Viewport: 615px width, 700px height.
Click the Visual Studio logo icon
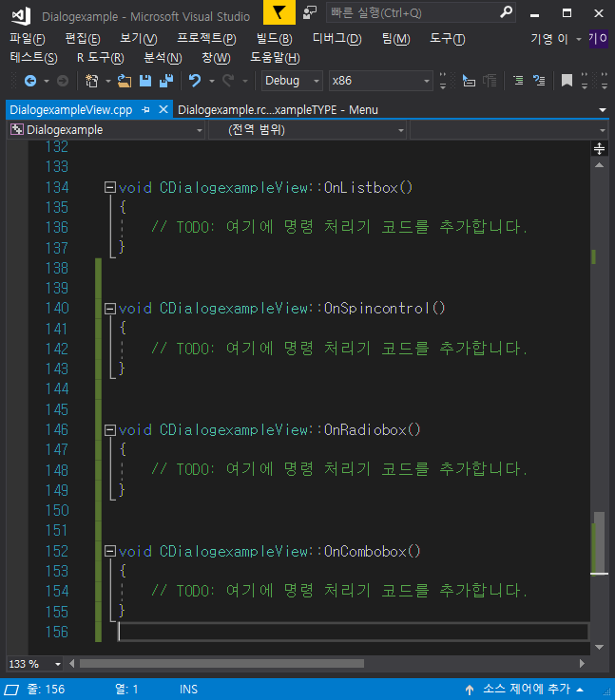[21, 16]
